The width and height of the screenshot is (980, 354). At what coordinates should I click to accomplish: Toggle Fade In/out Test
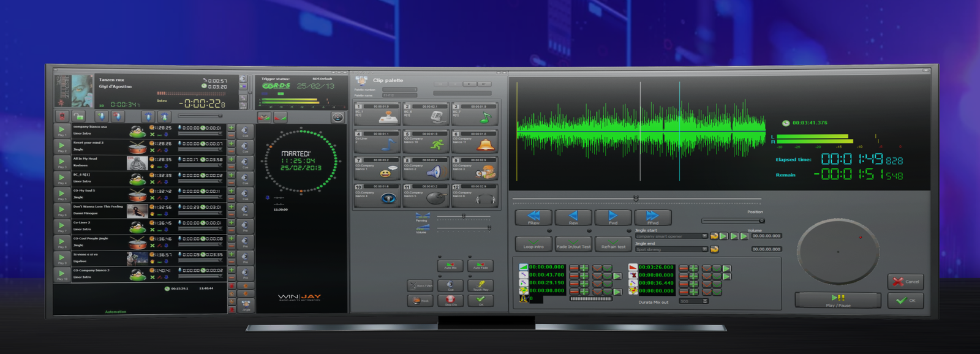click(573, 244)
